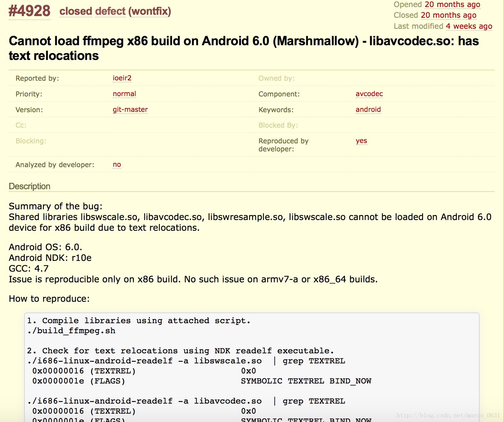
Task: Click the readelf libswscale.so command line
Action: click(x=186, y=361)
